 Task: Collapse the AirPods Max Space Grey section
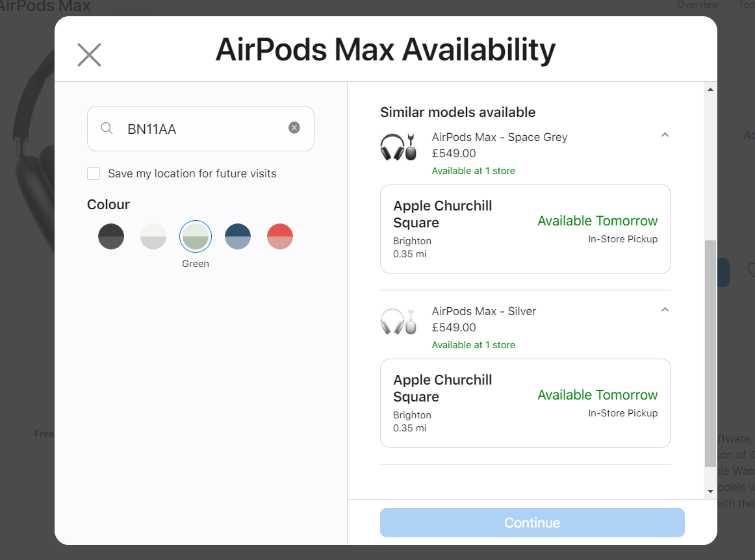[x=665, y=135]
